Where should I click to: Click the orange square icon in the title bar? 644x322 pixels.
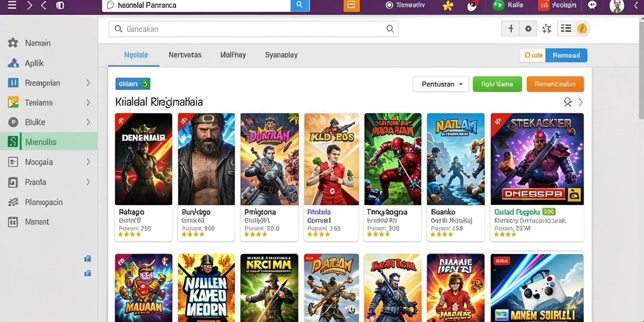coord(352,5)
